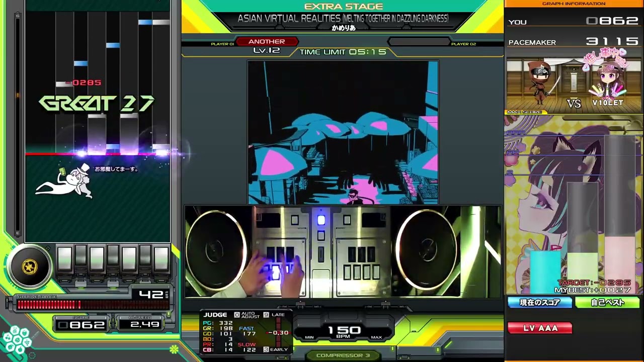Click the white key indicator farthest from the turntable

click(161, 259)
